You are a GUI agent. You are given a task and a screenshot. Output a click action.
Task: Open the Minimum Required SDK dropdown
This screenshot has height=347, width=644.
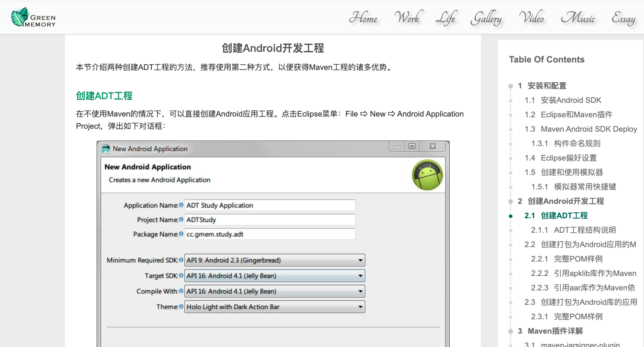[275, 260]
